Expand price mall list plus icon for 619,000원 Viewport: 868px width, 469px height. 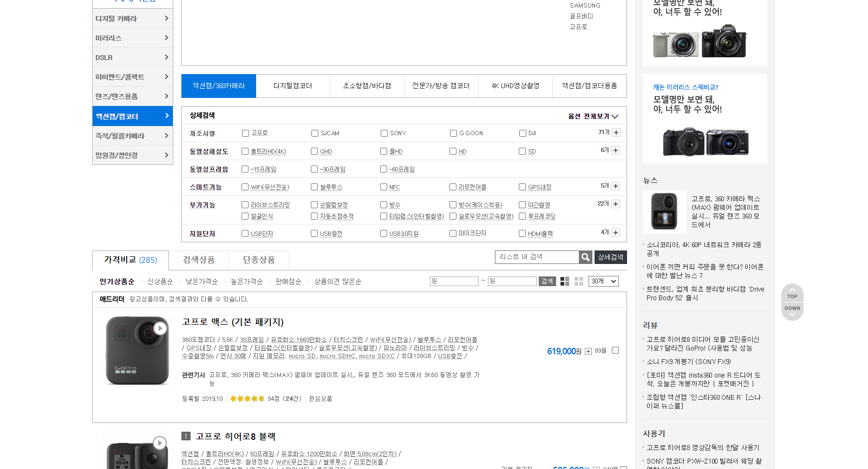point(588,352)
